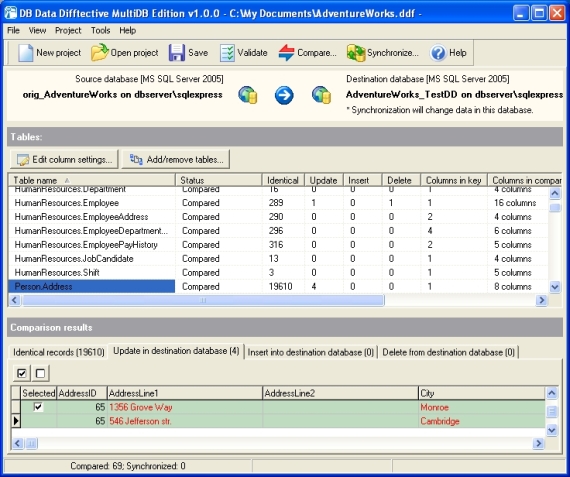This screenshot has height=477, width=570.
Task: Click the Validate toolbar label
Action: click(252, 53)
